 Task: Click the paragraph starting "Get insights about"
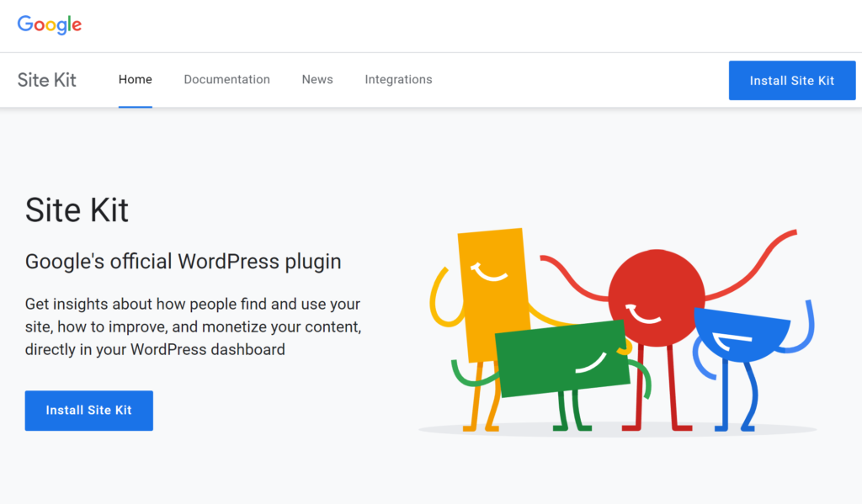[x=193, y=326]
